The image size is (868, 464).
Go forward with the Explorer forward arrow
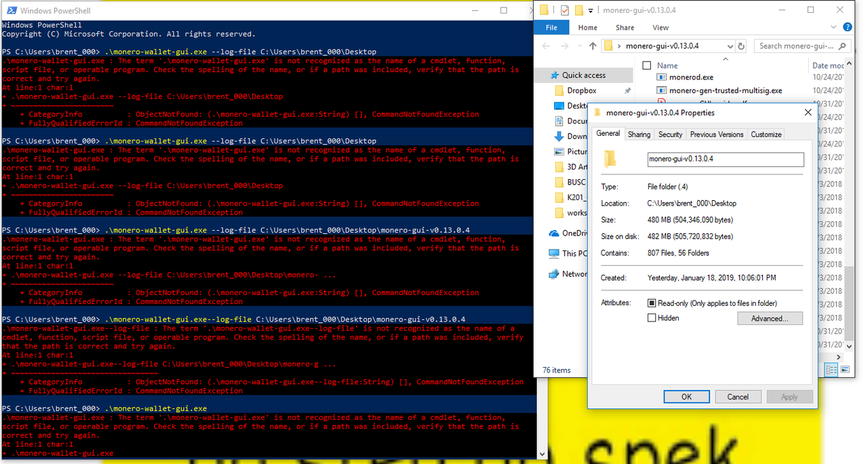565,46
